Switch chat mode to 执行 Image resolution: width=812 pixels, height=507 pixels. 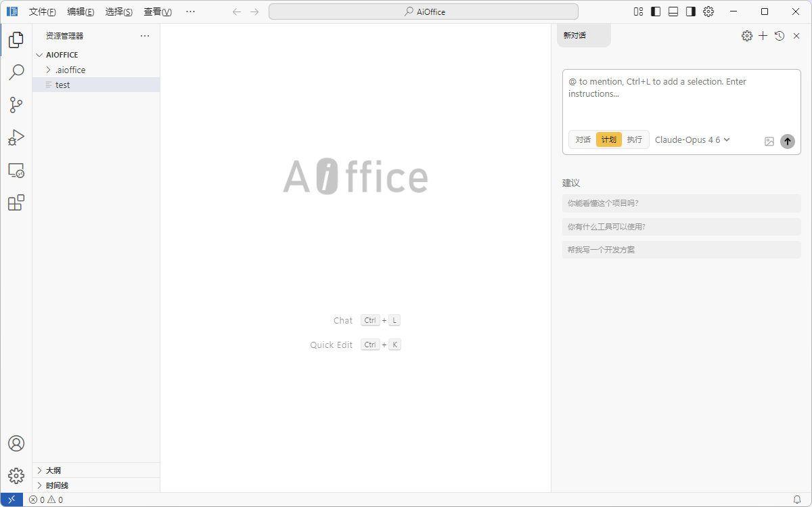click(635, 139)
